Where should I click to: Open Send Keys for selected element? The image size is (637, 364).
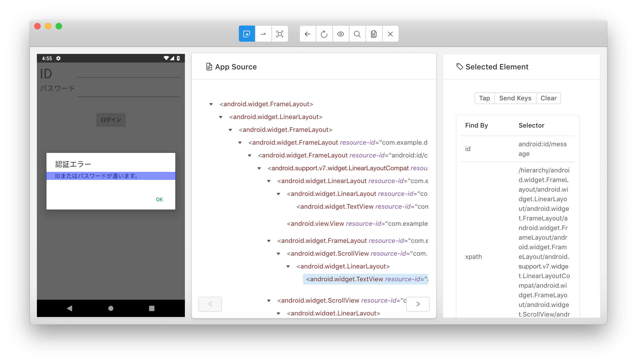click(x=515, y=98)
